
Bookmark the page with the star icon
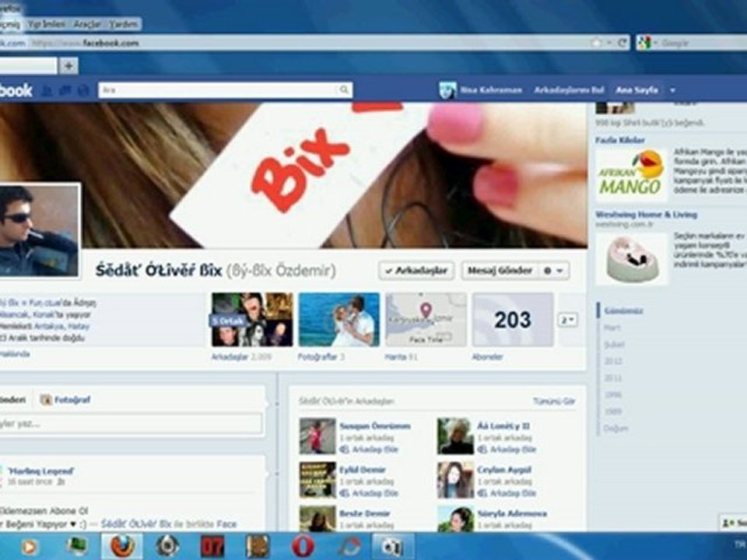(596, 43)
